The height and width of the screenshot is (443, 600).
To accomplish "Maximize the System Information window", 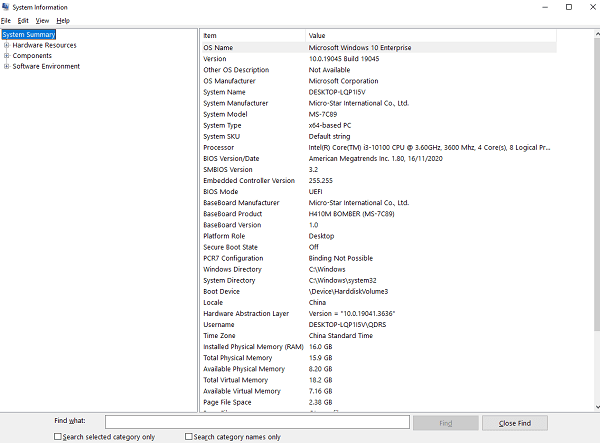I will coord(569,7).
